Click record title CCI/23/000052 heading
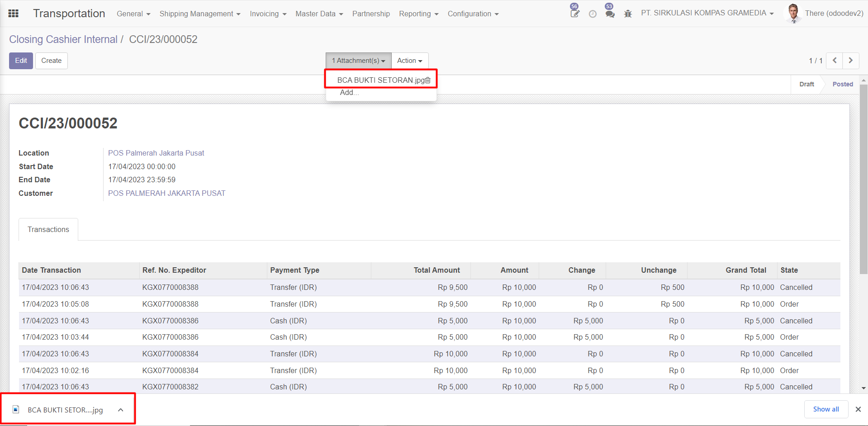 (68, 123)
